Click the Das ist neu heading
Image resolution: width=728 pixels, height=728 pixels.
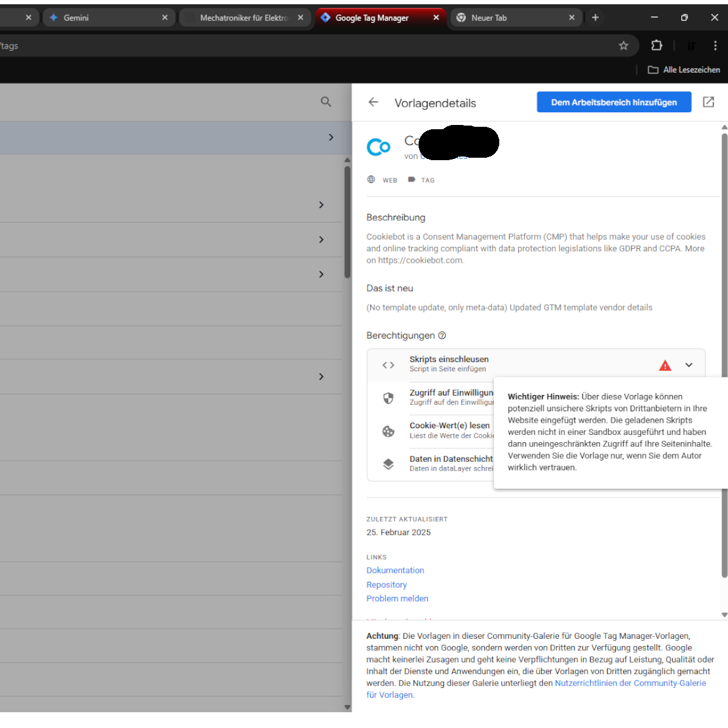point(389,288)
